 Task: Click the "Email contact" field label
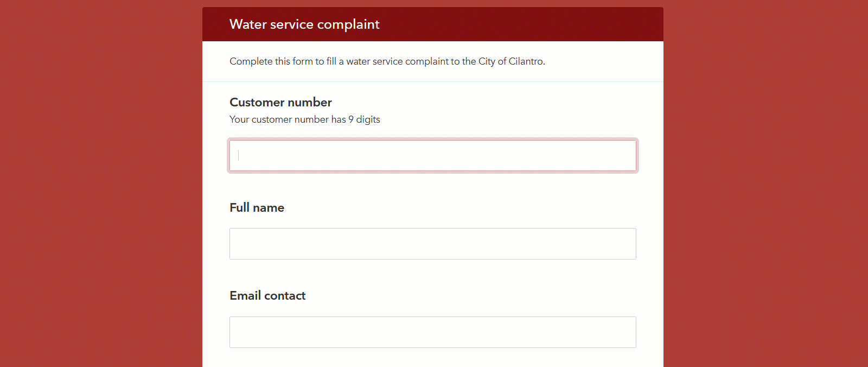click(x=267, y=296)
